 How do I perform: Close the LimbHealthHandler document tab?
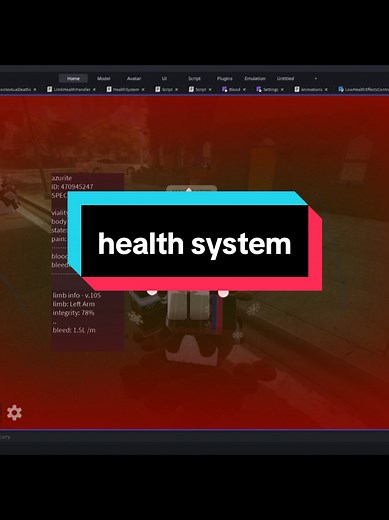point(94,89)
